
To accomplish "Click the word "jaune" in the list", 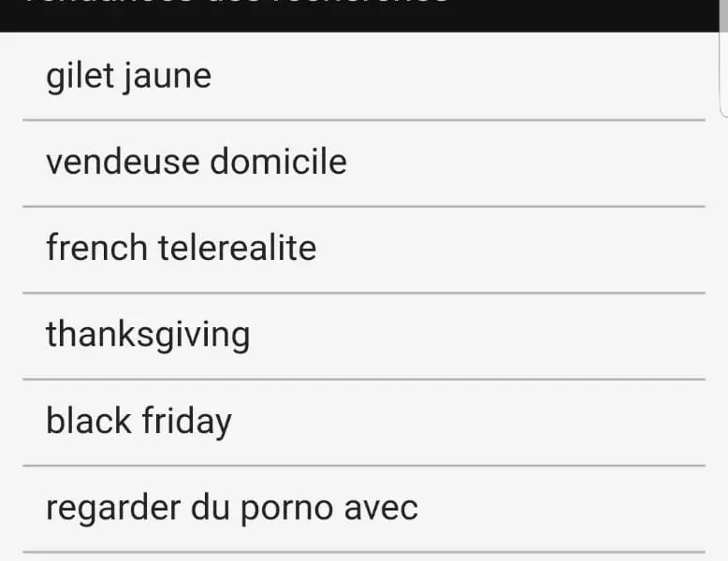I will [167, 78].
